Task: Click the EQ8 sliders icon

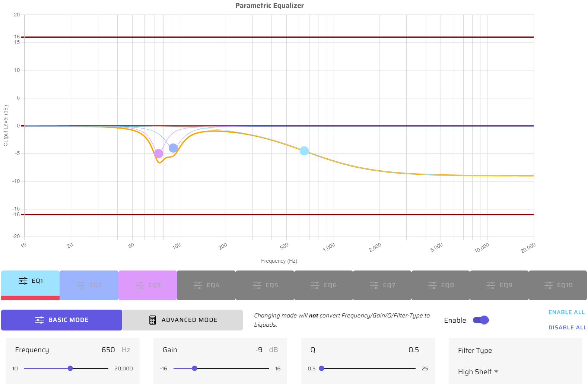Action: click(x=432, y=285)
